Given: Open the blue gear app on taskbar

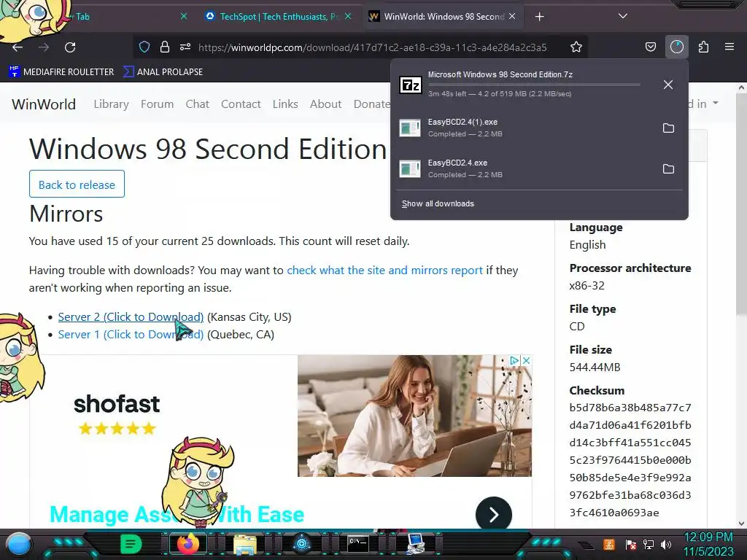Looking at the screenshot, I should (301, 544).
